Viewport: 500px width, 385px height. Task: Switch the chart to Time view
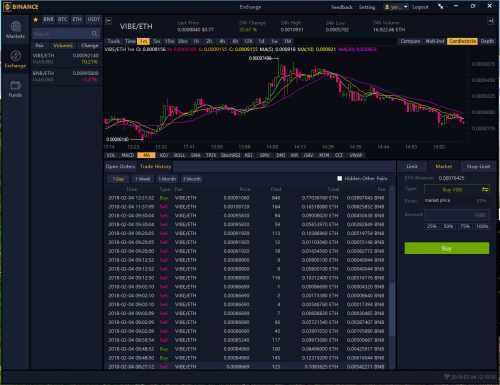pyautogui.click(x=130, y=41)
